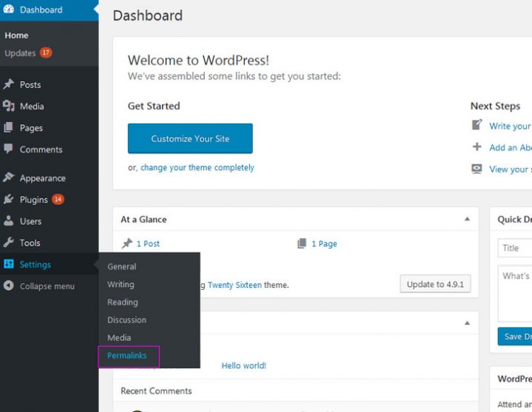Open the 1 Page link
Screen dimensions: 532x412
(x=324, y=244)
